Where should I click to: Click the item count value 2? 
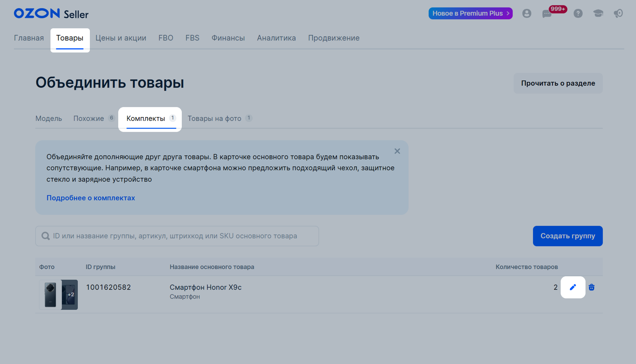[555, 287]
